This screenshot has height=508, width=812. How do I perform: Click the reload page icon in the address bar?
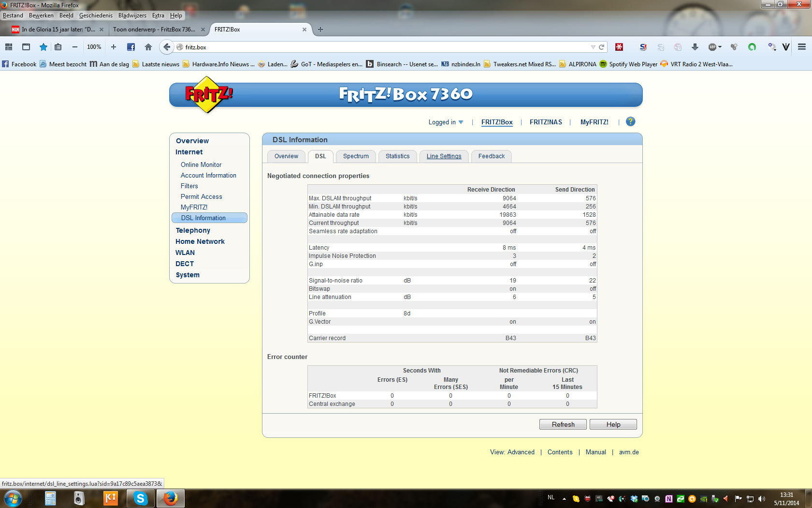coord(602,47)
